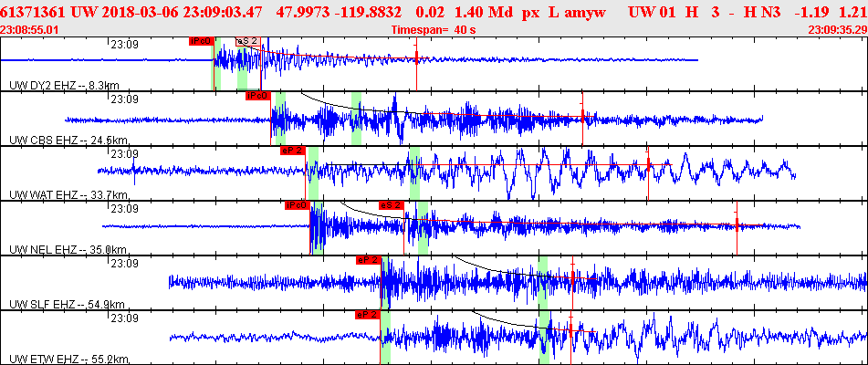Click the red coda end marker on CBS trace
868x365 pixels.
(583, 116)
